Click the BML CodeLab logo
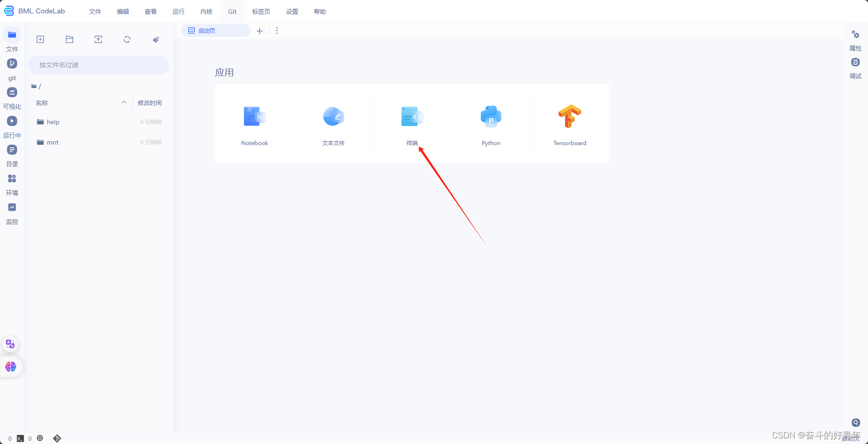The image size is (868, 444). pos(34,11)
